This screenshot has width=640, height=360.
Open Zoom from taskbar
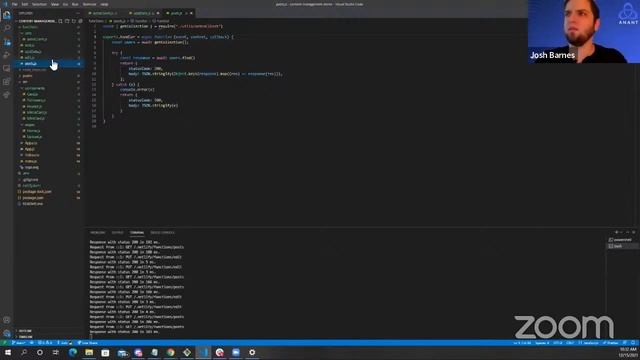(x=236, y=352)
